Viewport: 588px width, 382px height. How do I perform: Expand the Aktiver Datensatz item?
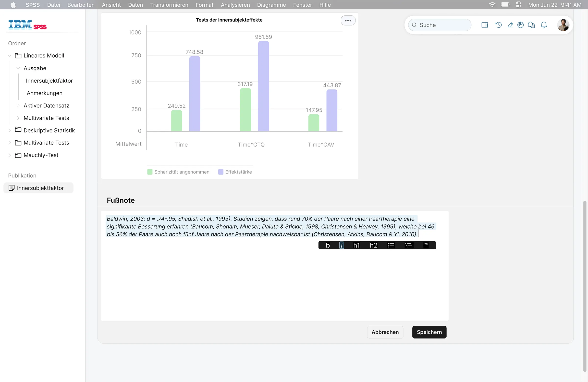[18, 106]
